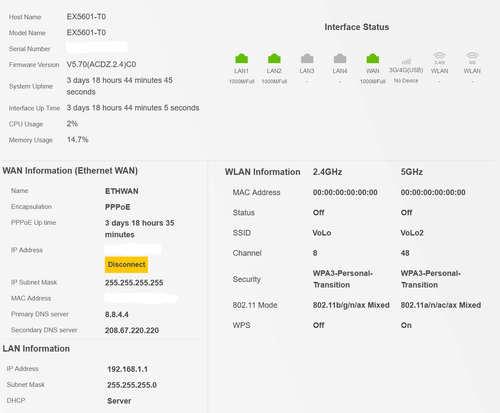Click the gray LAN4 port icon
This screenshot has width=500, height=413.
click(x=340, y=58)
